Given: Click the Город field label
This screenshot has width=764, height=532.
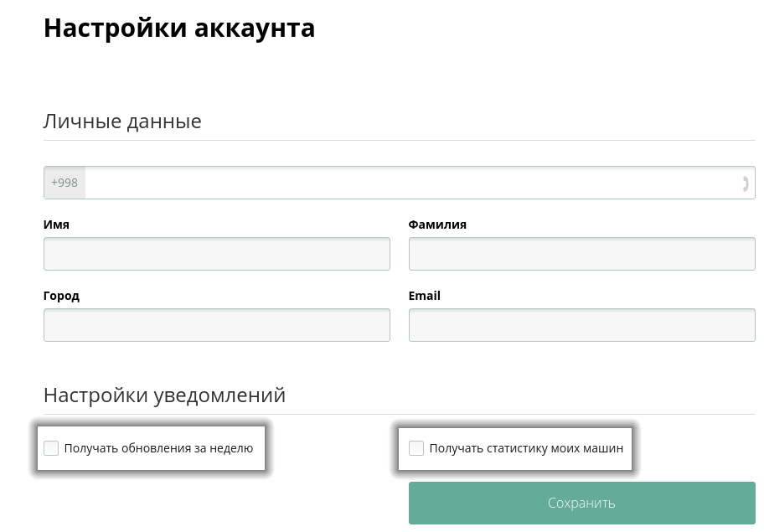Looking at the screenshot, I should coord(61,296).
